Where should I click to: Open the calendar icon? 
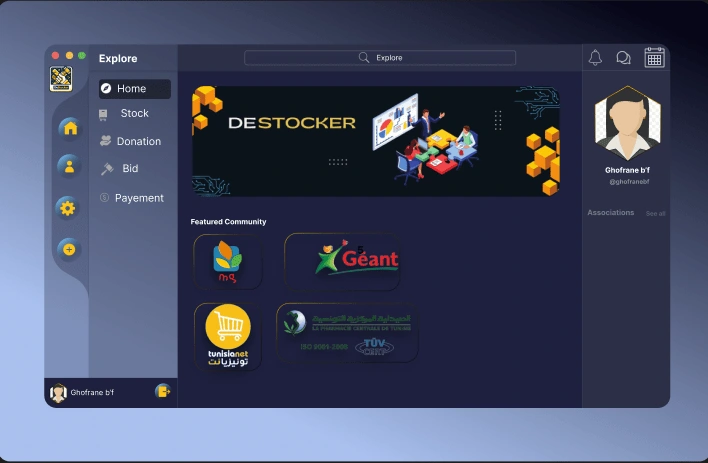654,57
